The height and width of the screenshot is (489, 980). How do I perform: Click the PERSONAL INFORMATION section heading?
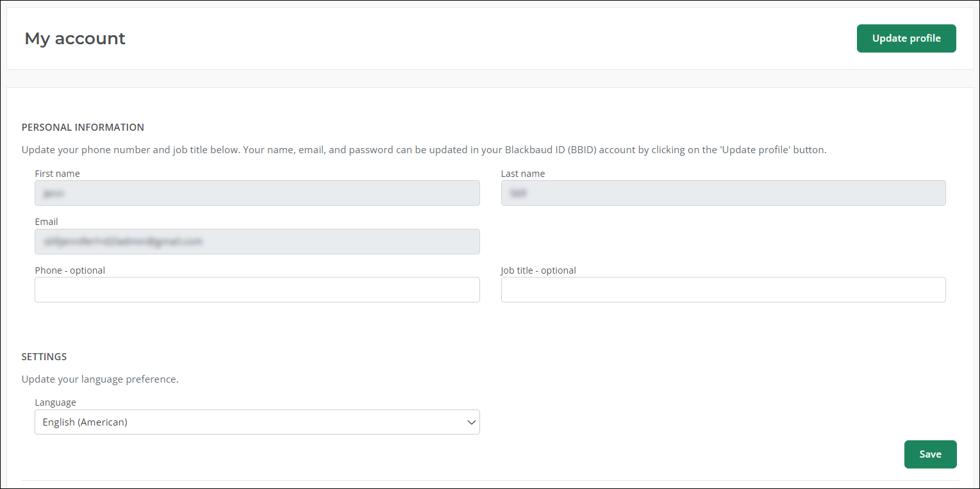coord(83,128)
